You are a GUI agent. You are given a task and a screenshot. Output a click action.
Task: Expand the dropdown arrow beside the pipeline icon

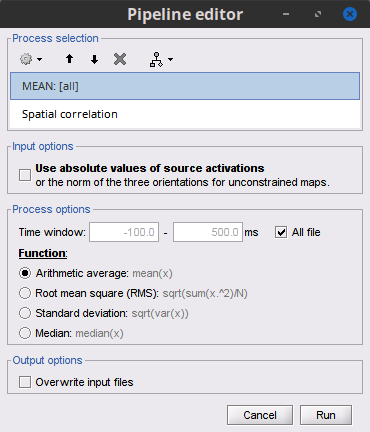pyautogui.click(x=170, y=60)
